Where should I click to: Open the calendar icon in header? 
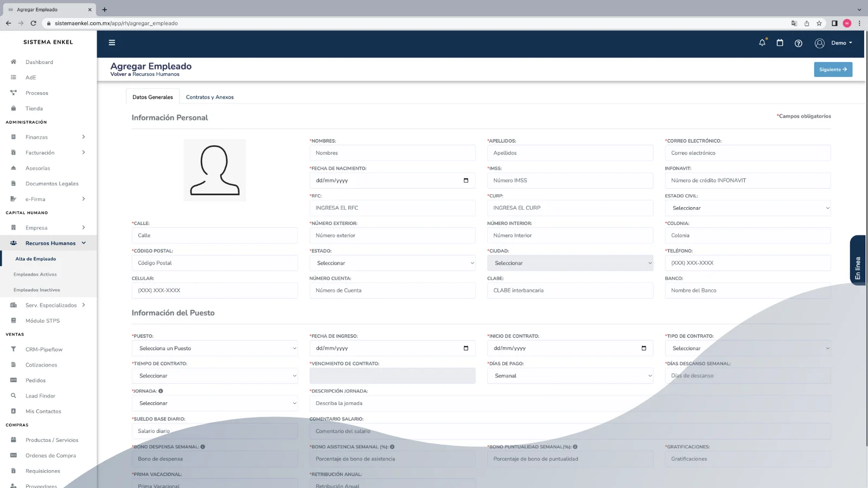(780, 43)
